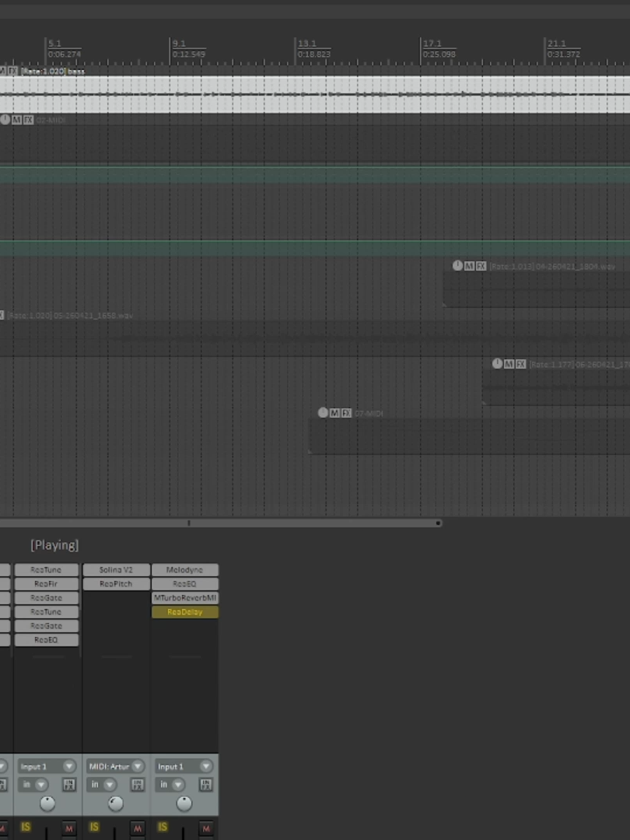Adjust the pan knob on the Melodyne strip

point(184,803)
